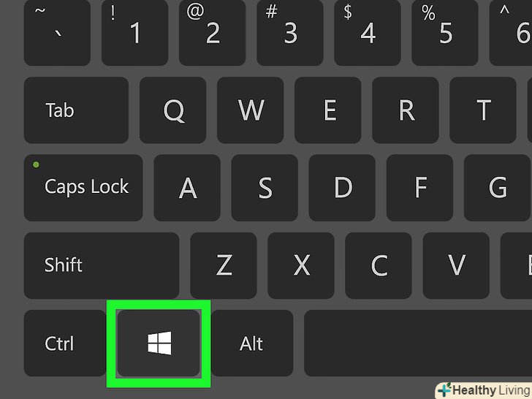Click the green Caps Lock indicator light
Viewport: 532px width, 399px height.
(36, 165)
